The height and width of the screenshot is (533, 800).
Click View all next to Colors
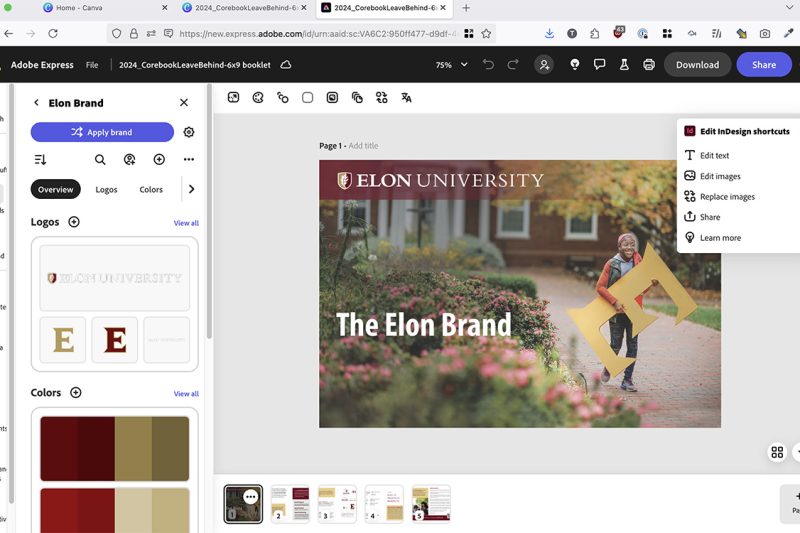[186, 394]
